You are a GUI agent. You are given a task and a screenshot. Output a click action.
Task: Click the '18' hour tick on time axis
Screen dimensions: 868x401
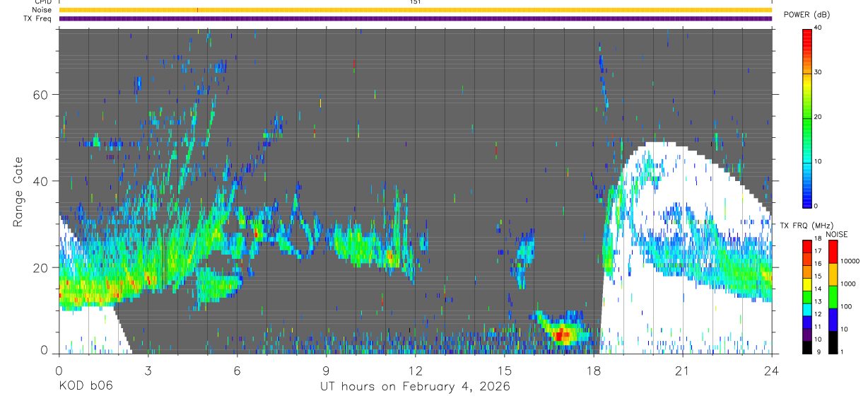coord(594,370)
